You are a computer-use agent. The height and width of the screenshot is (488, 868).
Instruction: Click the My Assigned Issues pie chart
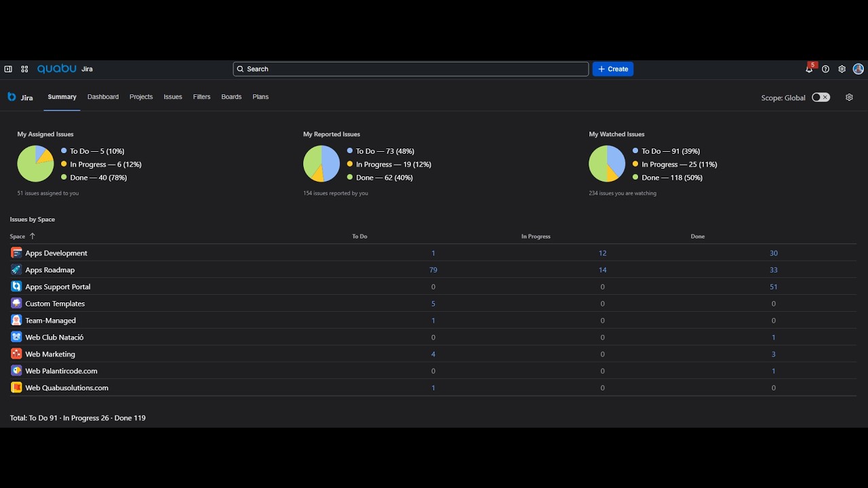coord(35,163)
